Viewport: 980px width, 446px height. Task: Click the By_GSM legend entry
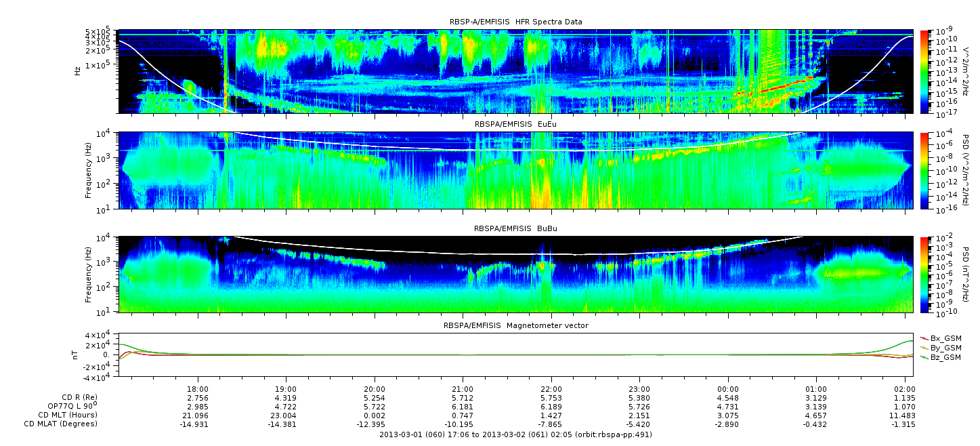[x=941, y=347]
